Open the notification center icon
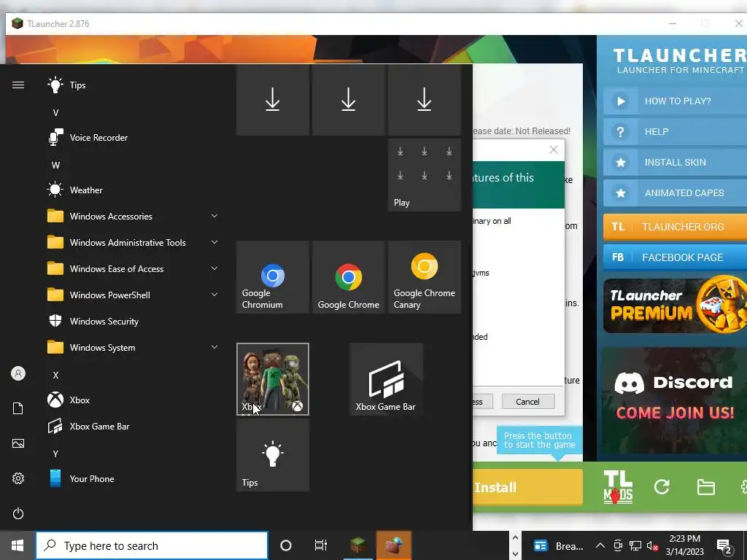This screenshot has width=747, height=560. pos(724,546)
